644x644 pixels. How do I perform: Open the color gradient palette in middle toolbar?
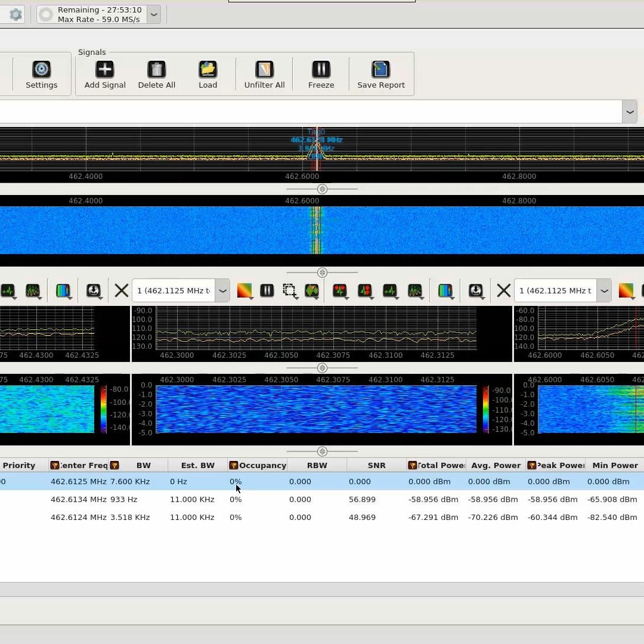point(244,290)
